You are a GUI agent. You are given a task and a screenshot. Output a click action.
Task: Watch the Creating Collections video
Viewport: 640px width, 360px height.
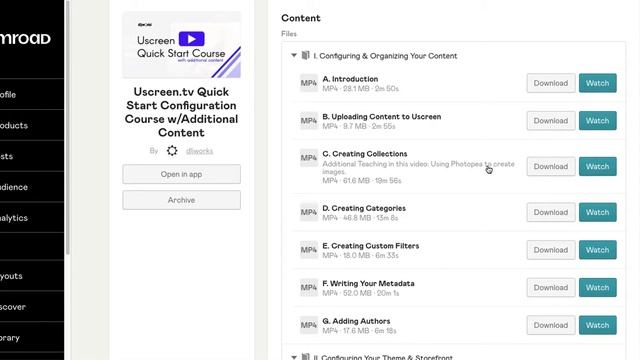tap(598, 167)
